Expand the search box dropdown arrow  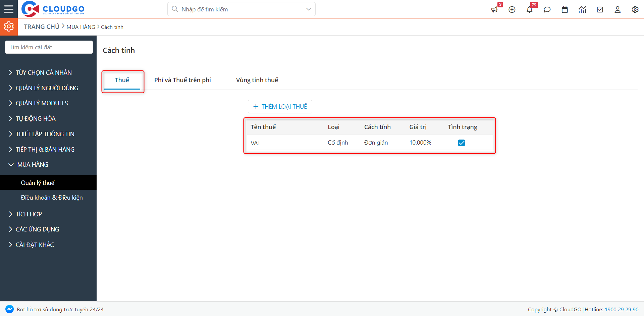(x=309, y=9)
